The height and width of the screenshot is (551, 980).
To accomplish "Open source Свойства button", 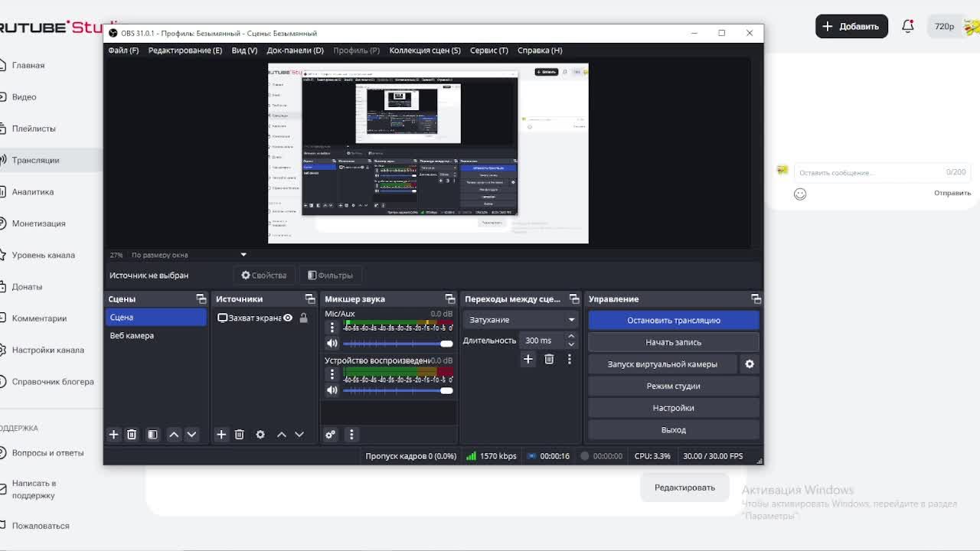I will (x=264, y=275).
